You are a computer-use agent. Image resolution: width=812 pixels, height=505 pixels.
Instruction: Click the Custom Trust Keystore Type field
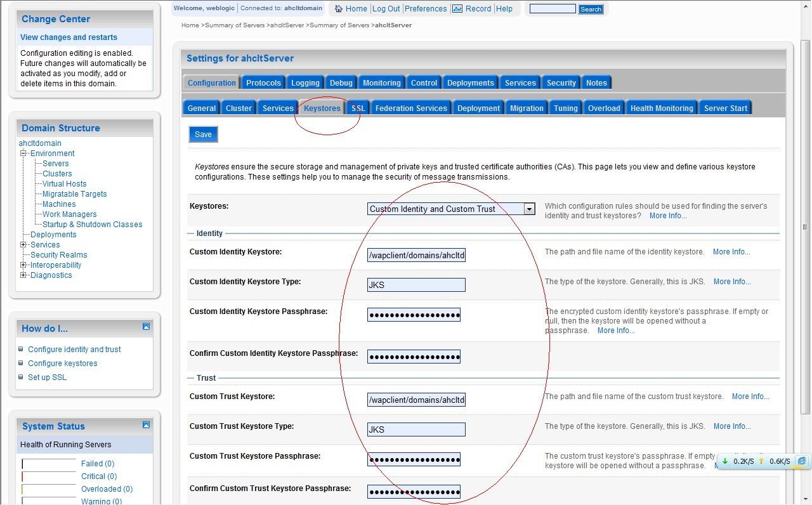point(416,430)
